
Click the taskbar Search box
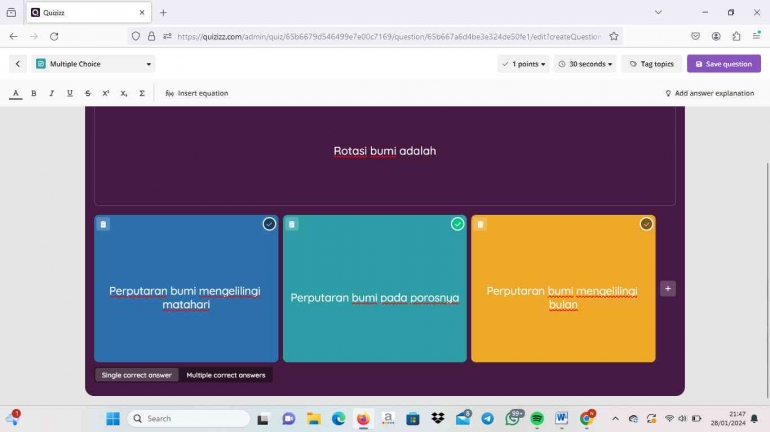(189, 419)
